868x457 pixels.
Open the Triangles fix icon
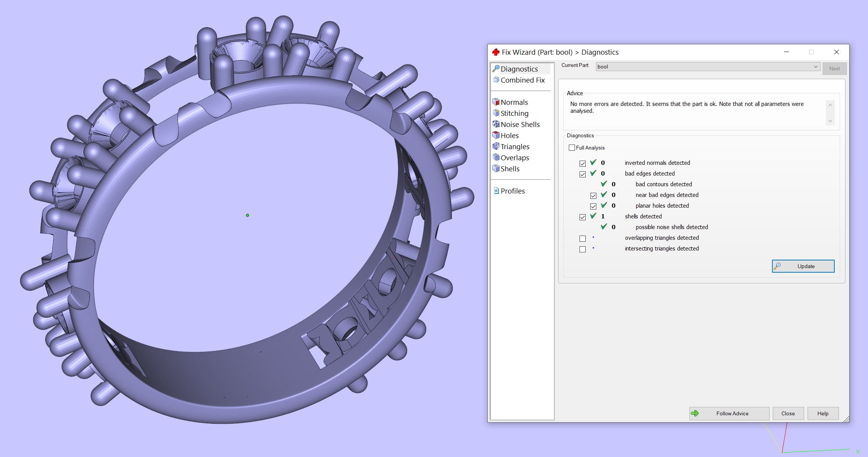tap(496, 146)
